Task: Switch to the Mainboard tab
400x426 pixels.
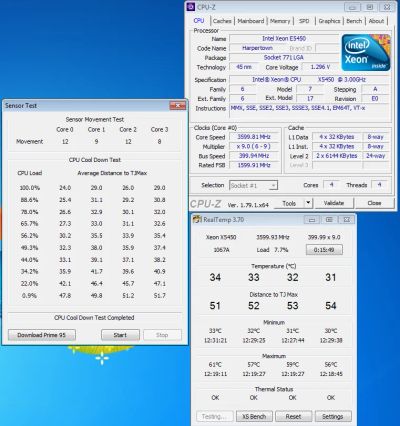Action: [x=251, y=21]
